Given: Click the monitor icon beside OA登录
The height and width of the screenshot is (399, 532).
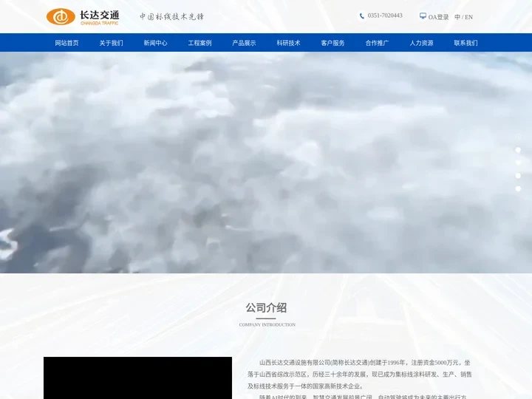Looking at the screenshot, I should point(423,16).
